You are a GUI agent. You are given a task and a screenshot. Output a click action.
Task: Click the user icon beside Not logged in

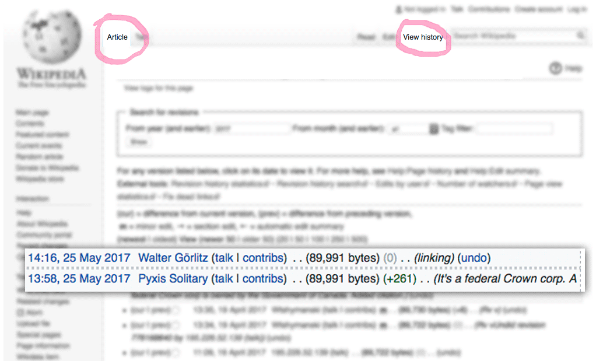coord(399,9)
